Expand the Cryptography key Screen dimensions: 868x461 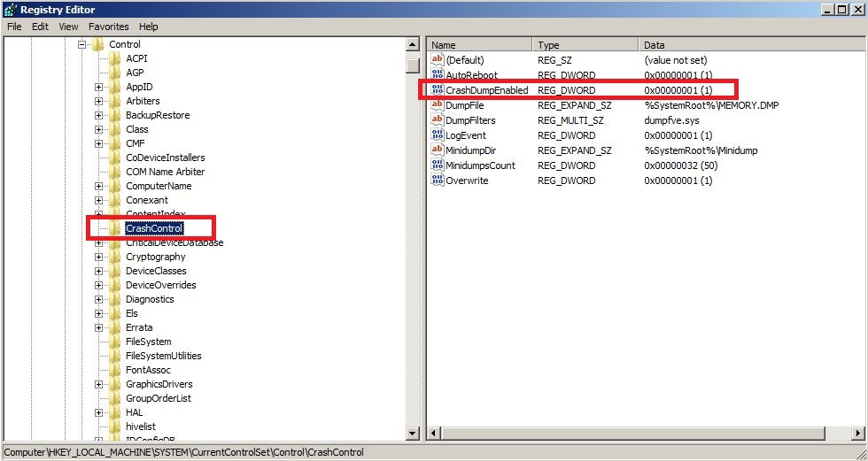(98, 257)
